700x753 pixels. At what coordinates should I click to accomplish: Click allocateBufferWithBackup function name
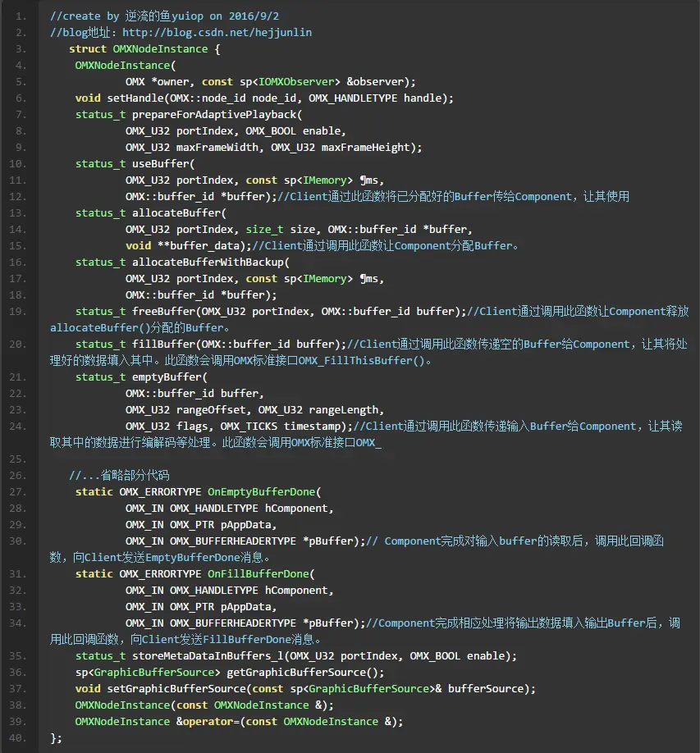(x=208, y=262)
